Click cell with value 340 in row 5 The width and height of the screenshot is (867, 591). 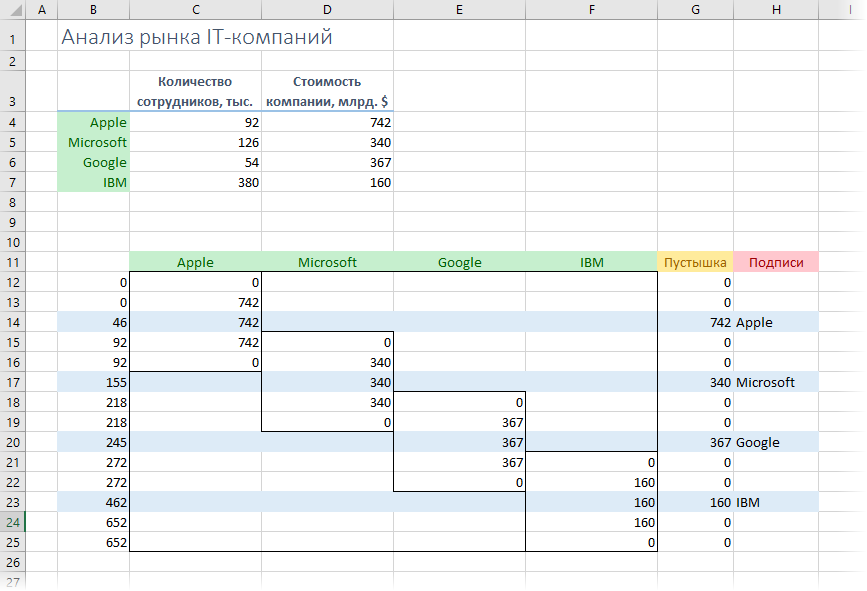[x=327, y=142]
